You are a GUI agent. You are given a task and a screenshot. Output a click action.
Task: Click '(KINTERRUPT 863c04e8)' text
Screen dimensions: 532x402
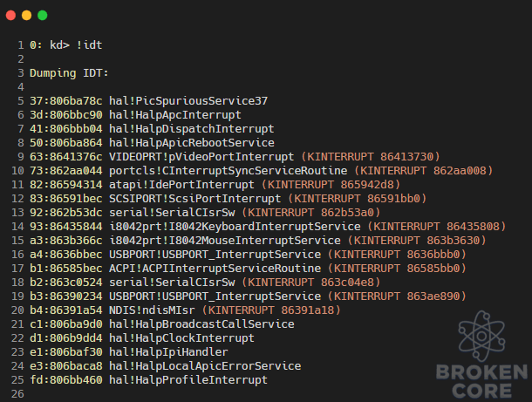coord(311,283)
